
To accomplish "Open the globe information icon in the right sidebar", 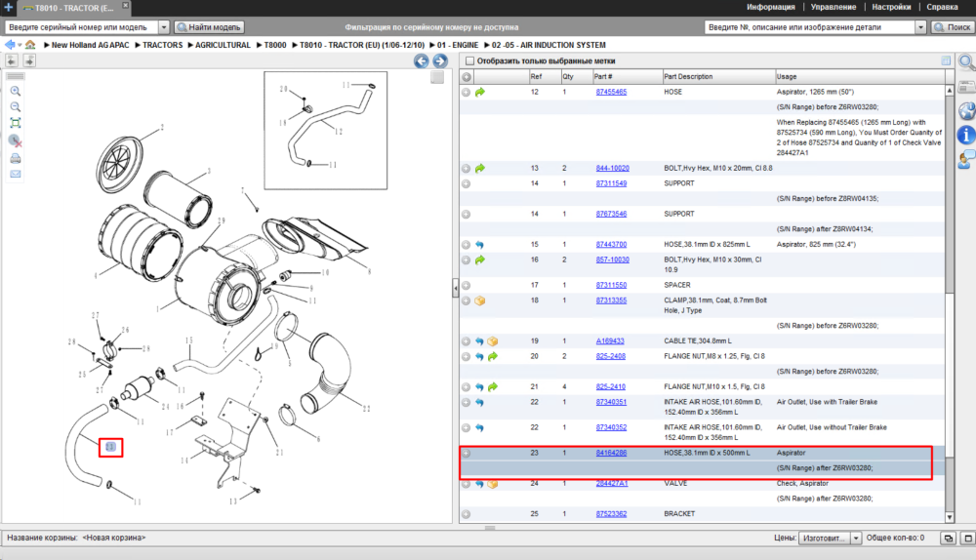I will [x=966, y=111].
